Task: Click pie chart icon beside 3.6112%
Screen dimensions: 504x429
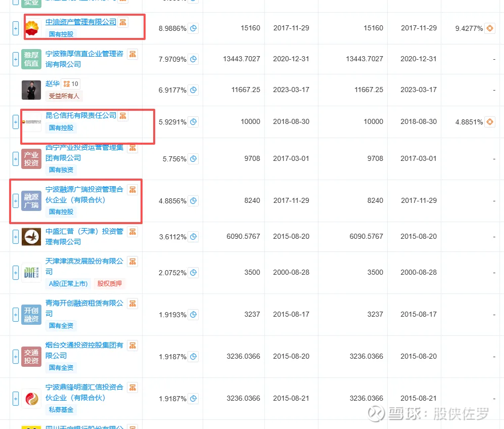Action: click(193, 237)
